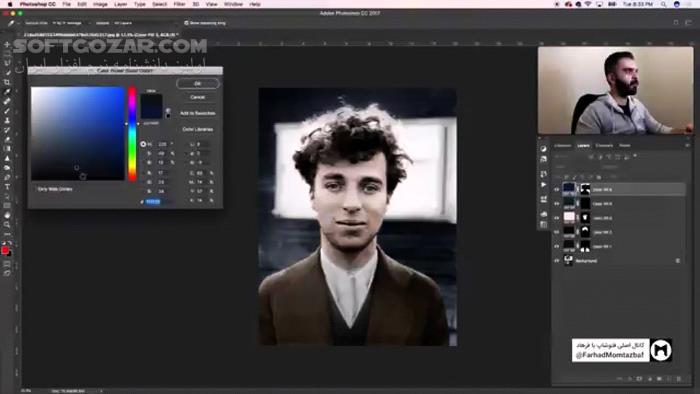
Task: Click the red foreground color swatch
Action: pyautogui.click(x=5, y=250)
